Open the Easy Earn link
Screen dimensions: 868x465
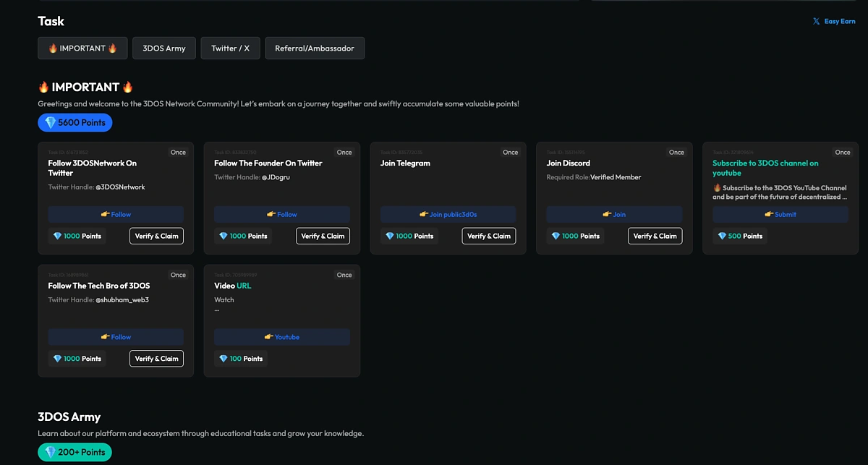[834, 22]
